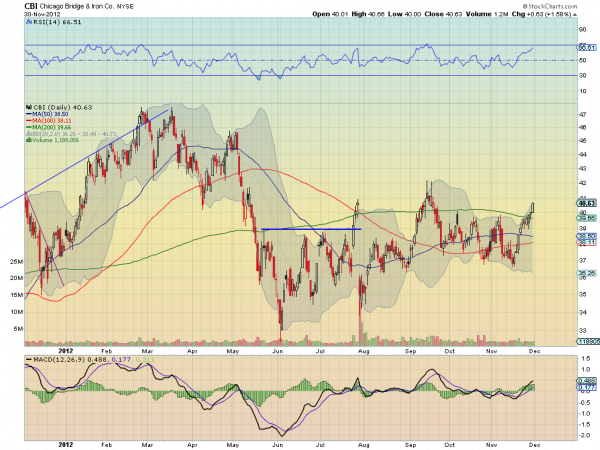Viewport: 600px width, 450px height.
Task: Click the blue 0.177 signal value in MACD legend
Action: [121, 360]
